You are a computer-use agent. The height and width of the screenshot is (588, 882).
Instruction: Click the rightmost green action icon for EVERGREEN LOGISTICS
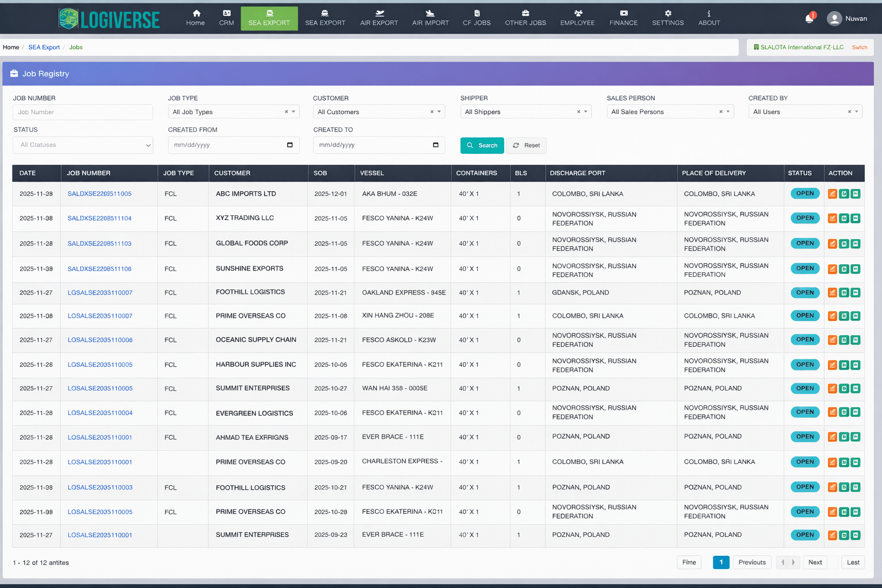coord(856,412)
